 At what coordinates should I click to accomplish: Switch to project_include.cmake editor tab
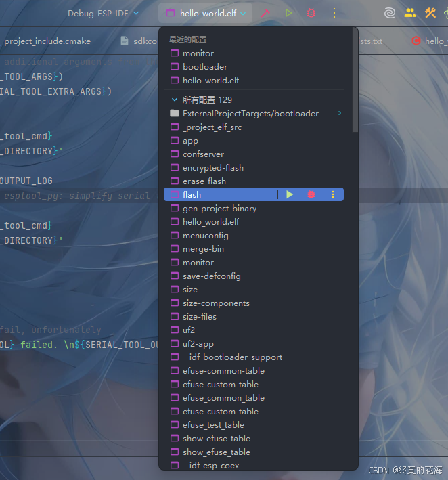coord(47,41)
